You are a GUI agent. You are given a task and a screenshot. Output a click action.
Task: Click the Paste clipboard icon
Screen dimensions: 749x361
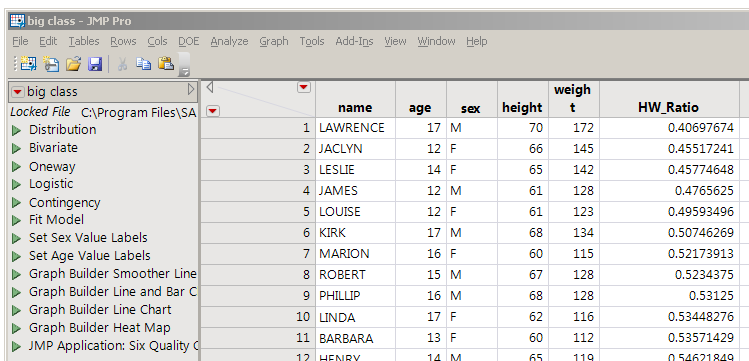(166, 63)
